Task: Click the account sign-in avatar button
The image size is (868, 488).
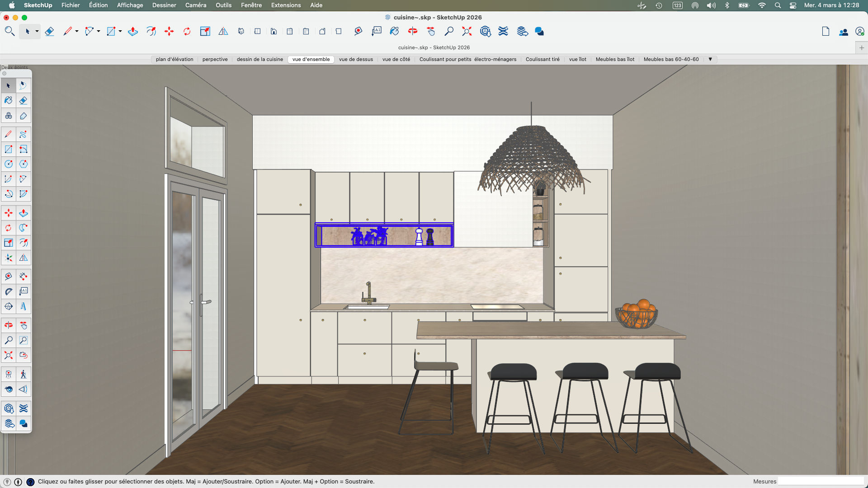Action: [861, 31]
